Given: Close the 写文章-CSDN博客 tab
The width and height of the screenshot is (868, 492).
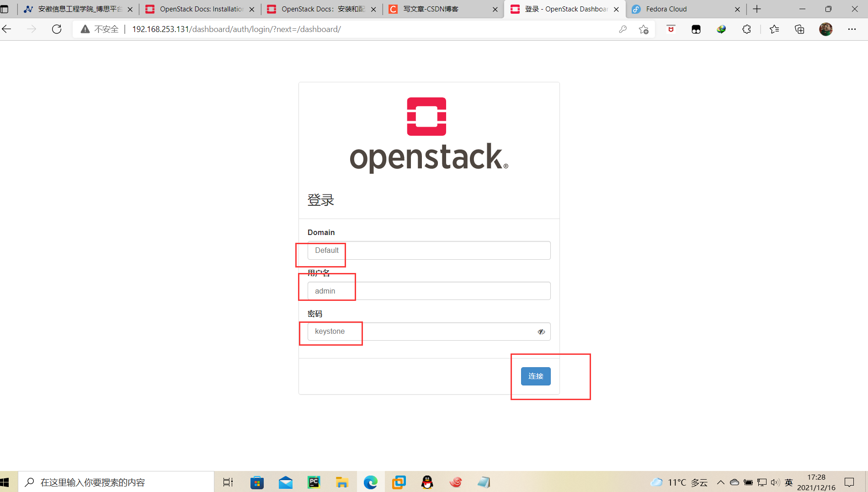Looking at the screenshot, I should point(495,9).
